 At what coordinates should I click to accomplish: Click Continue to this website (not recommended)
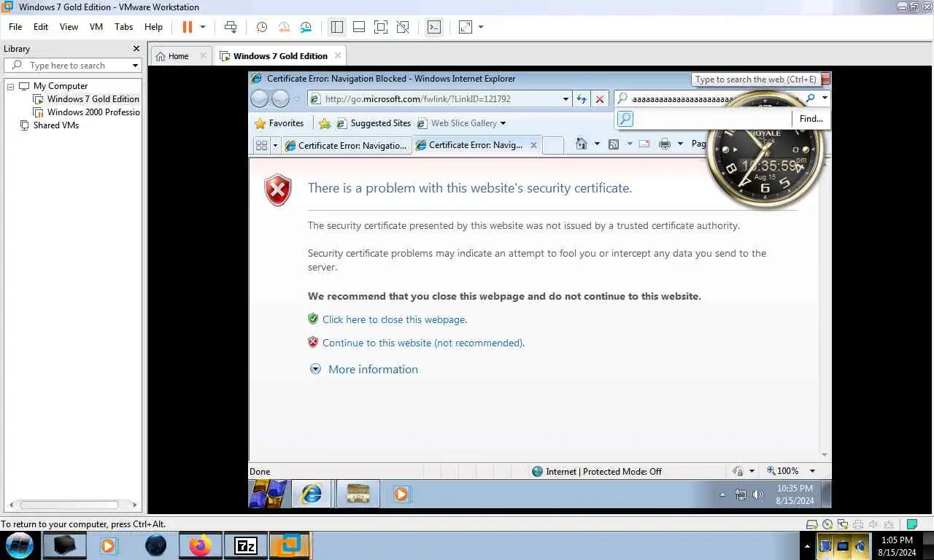point(423,343)
